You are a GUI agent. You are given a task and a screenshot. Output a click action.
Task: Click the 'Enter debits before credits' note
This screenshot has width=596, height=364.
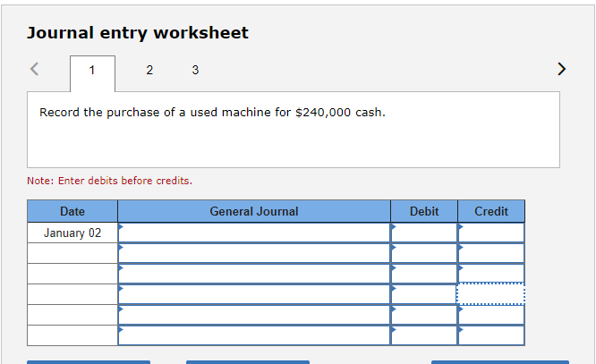[x=109, y=181]
